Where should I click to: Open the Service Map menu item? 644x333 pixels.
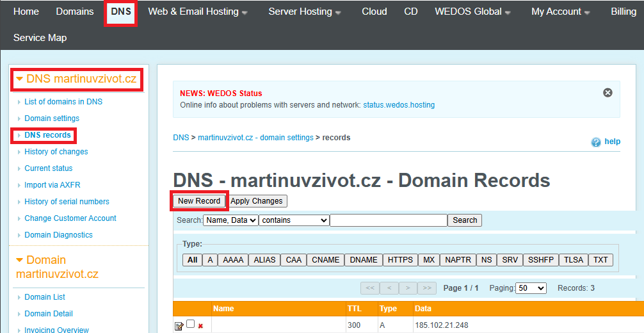[40, 38]
